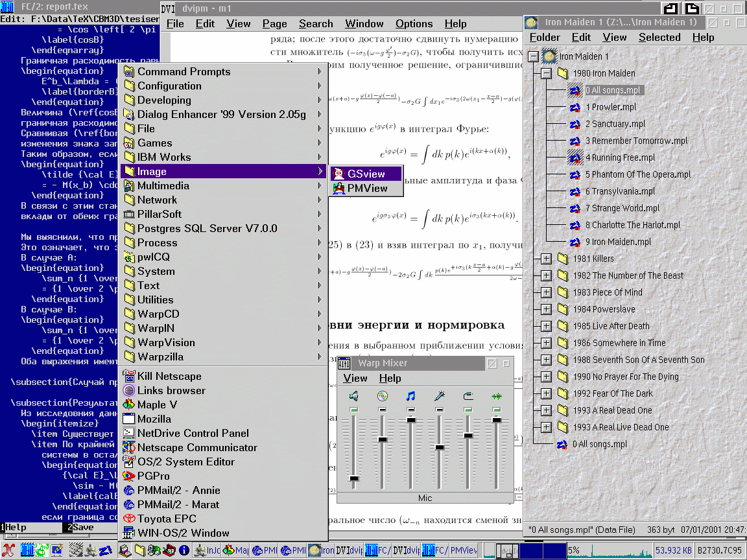Viewport: 747px width, 560px height.
Task: Open the Utilities launcher submenu
Action: [223, 299]
